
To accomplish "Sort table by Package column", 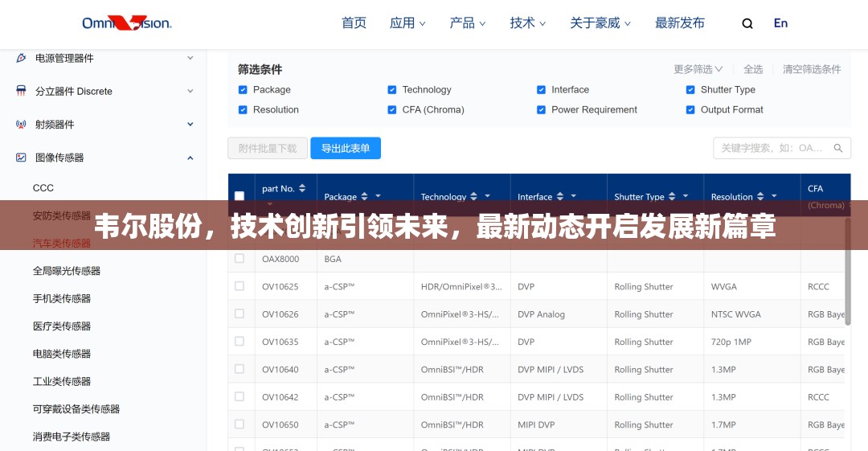I will click(364, 196).
